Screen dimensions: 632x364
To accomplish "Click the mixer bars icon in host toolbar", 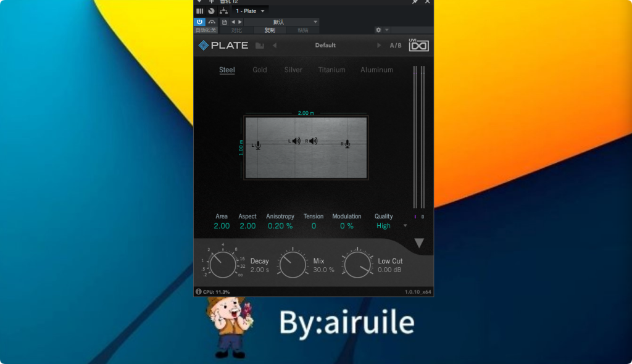I will 199,11.
